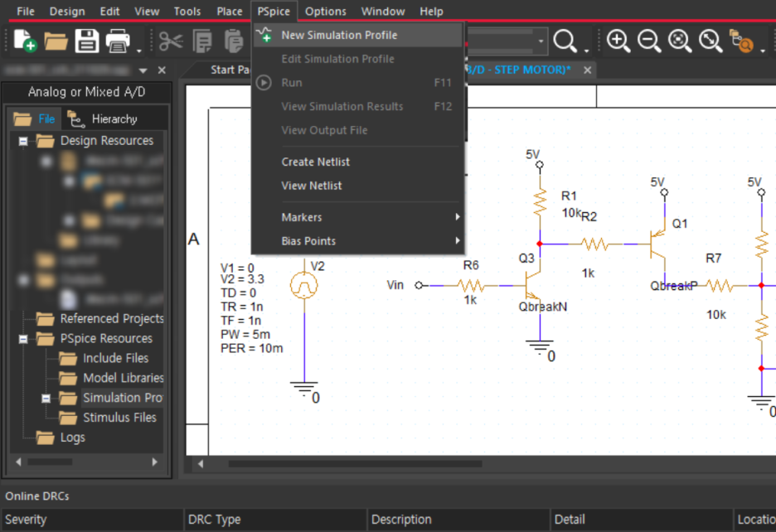Open the Design menu

click(x=67, y=12)
